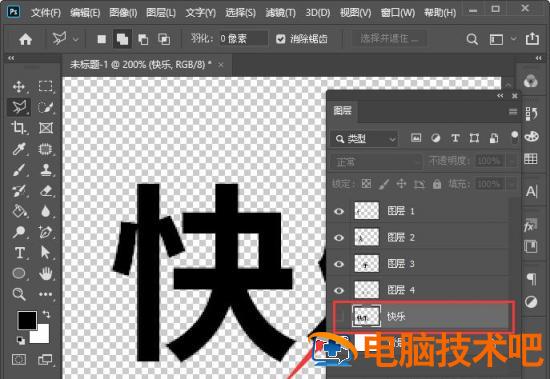Swap foreground and background colors

[x=46, y=314]
